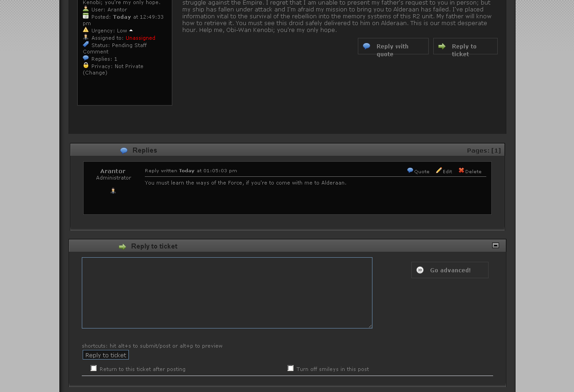Viewport: 574px width, 392px height.
Task: Click the 'Posted: Today at 12:49:33 pm' text
Action: [123, 20]
